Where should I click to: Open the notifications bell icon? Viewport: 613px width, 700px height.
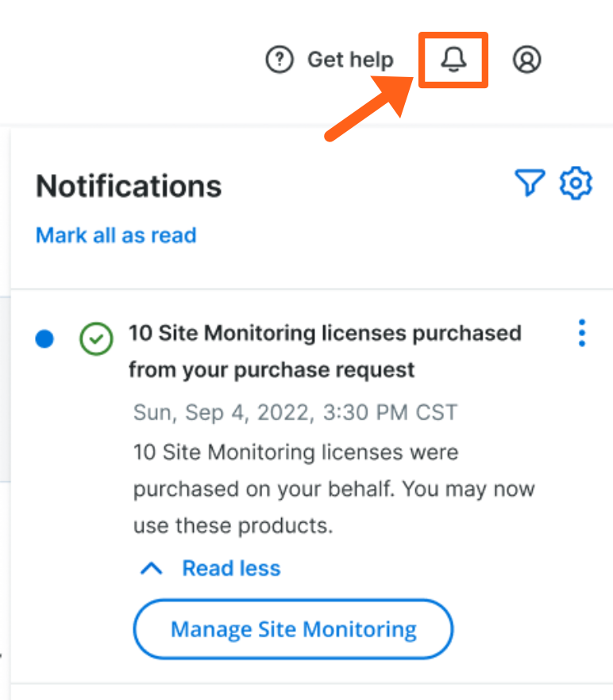pyautogui.click(x=453, y=60)
